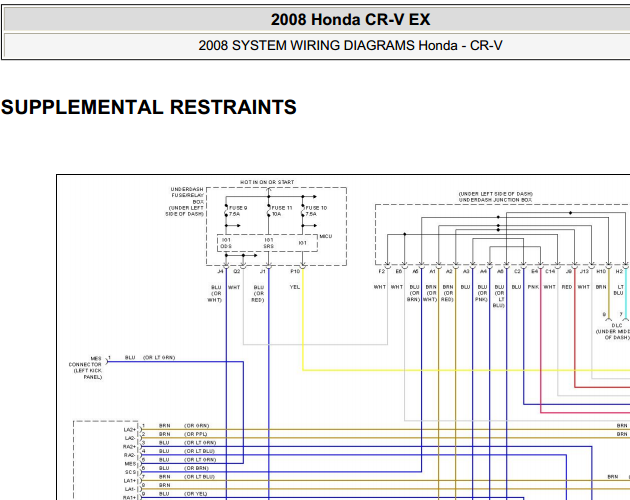Click the "IG1 ODS" text in MICU

tap(226, 243)
